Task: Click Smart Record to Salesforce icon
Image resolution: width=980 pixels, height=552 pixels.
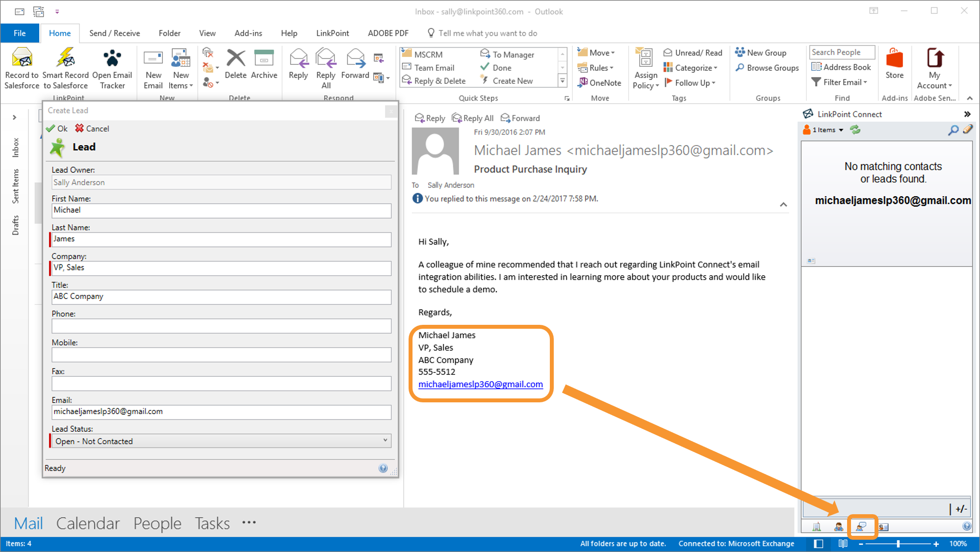Action: [x=65, y=68]
